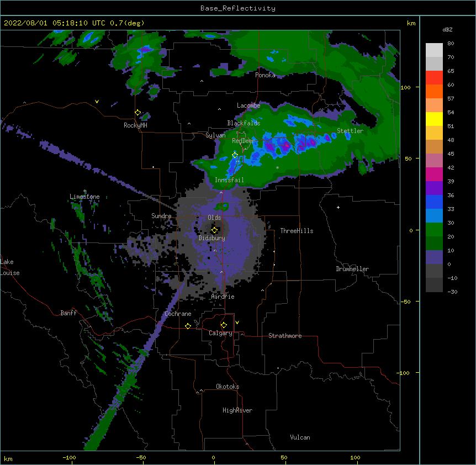Select the radar site diamond between Olds and Didsbury
The height and width of the screenshot is (465, 476).
(x=214, y=230)
